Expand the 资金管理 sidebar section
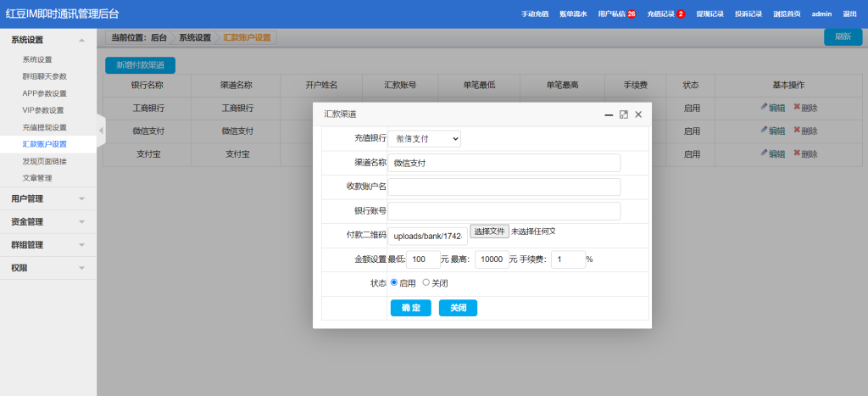 tap(47, 222)
